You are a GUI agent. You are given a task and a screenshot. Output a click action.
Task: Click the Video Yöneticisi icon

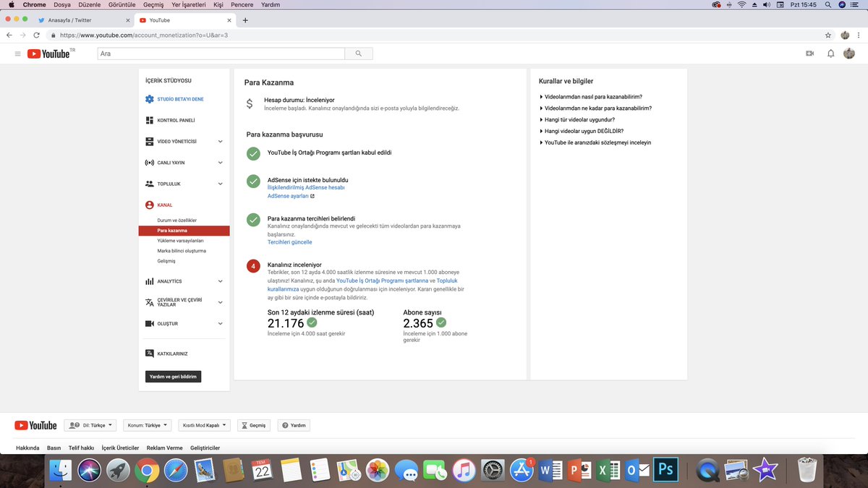tap(150, 142)
